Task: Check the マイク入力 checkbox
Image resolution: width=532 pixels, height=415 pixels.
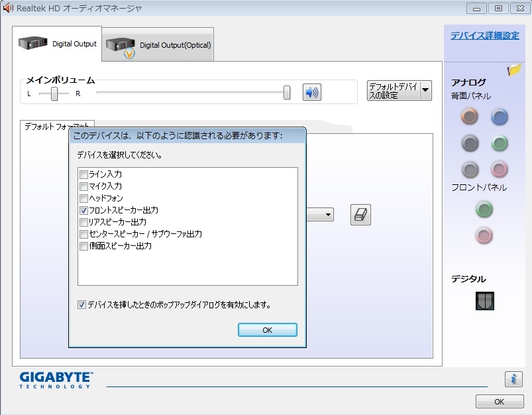Action: coord(83,186)
